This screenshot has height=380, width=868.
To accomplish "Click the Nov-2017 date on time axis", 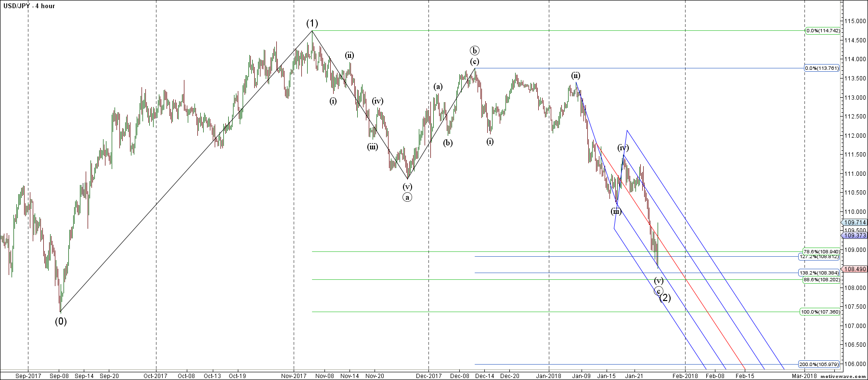I will click(x=294, y=376).
